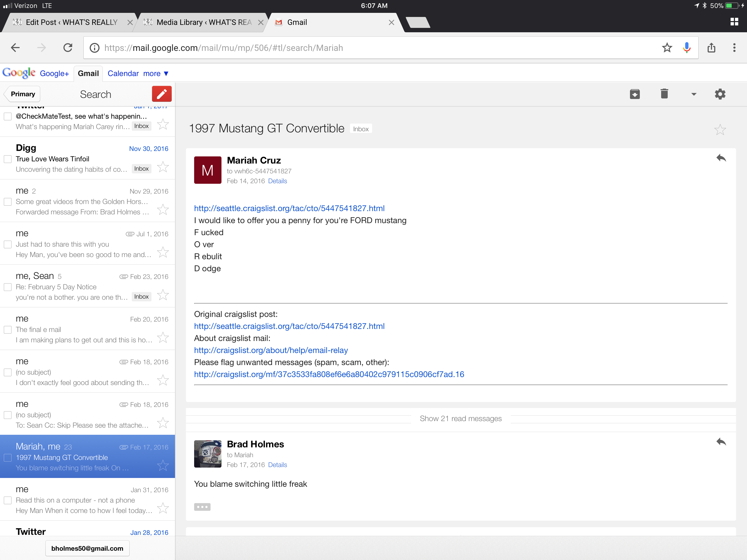Click the Google logo
Screen dimensions: 747x560
[x=19, y=73]
